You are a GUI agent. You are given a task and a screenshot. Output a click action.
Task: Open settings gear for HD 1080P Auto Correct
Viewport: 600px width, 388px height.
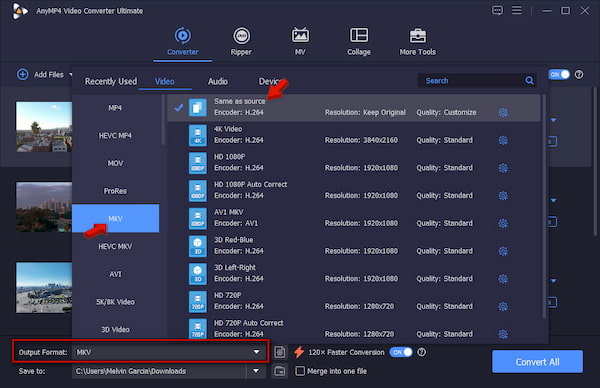click(503, 196)
